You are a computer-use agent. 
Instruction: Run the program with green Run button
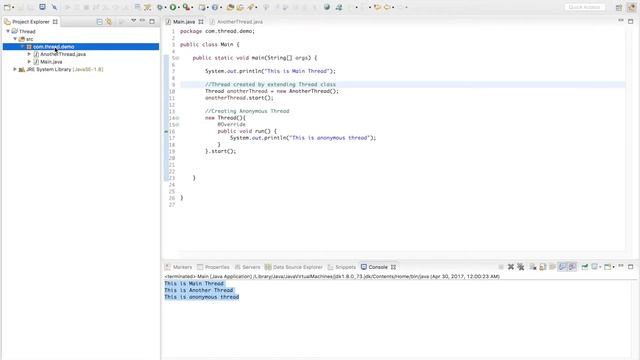coord(173,7)
